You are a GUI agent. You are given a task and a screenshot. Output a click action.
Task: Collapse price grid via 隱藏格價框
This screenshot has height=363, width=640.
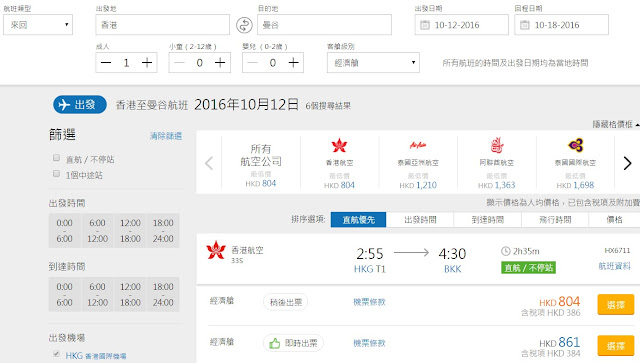[616, 124]
